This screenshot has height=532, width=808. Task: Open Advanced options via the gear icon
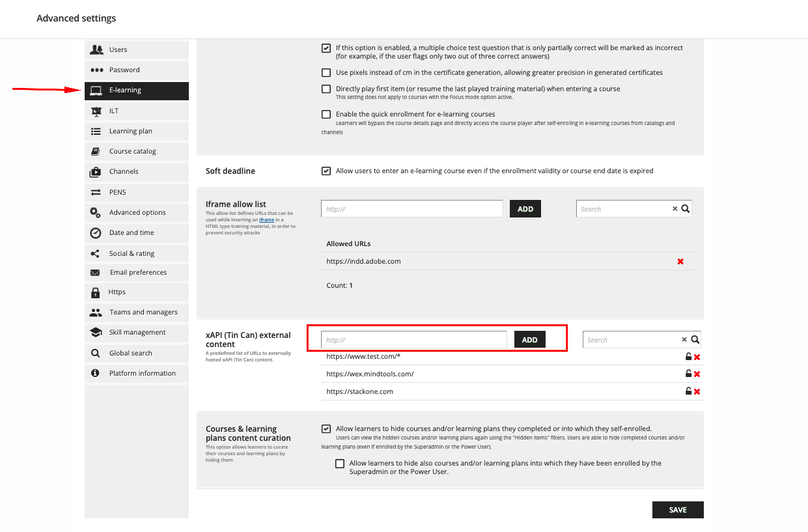[x=94, y=212]
